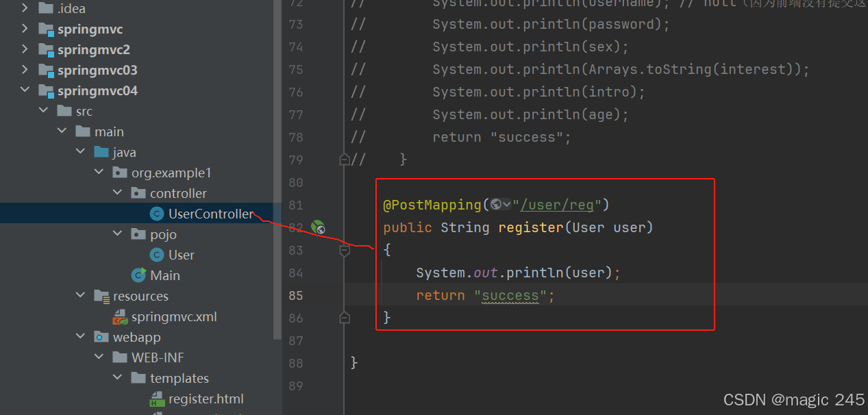The width and height of the screenshot is (868, 415).
Task: Click the Spring web gutter icon on line 82
Action: click(x=318, y=227)
